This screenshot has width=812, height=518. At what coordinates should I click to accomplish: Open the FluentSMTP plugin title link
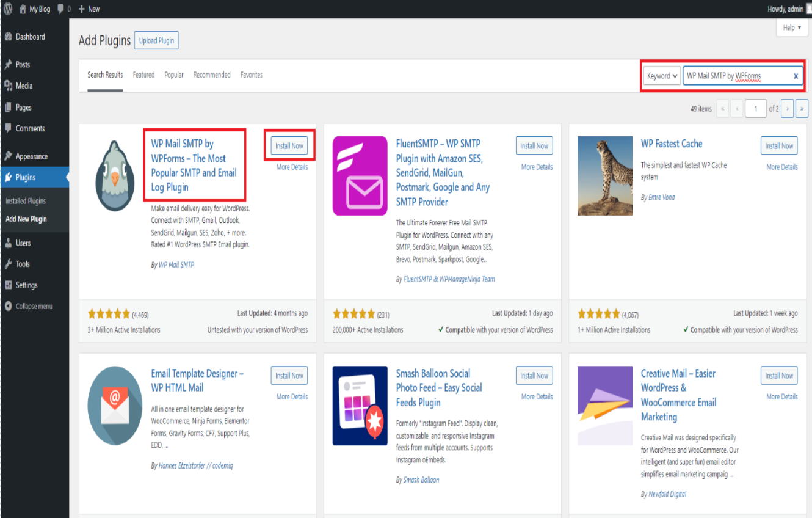point(443,172)
